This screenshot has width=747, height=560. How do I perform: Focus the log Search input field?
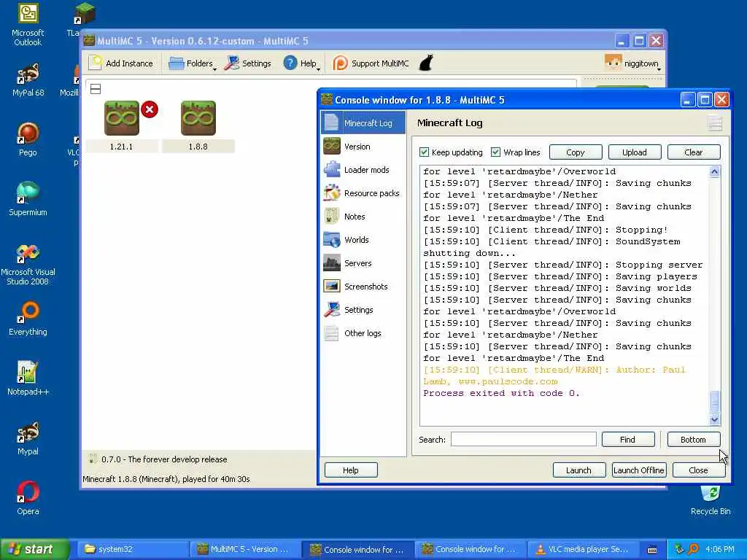point(524,439)
